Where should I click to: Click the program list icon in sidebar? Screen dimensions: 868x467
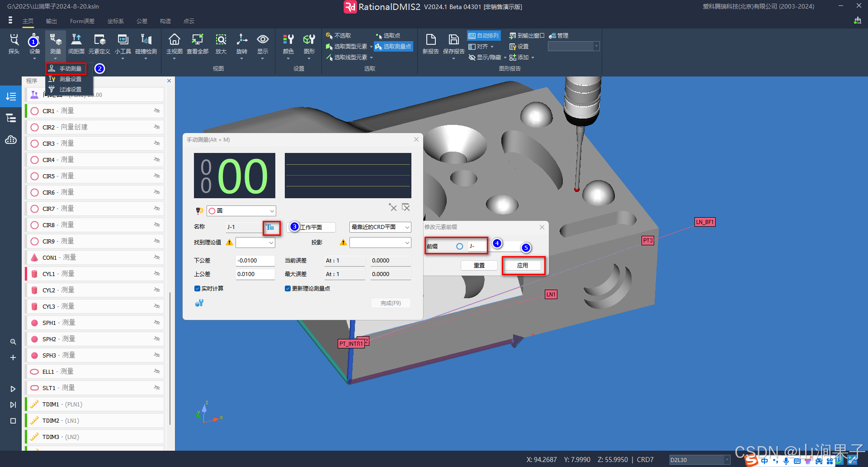pos(11,96)
